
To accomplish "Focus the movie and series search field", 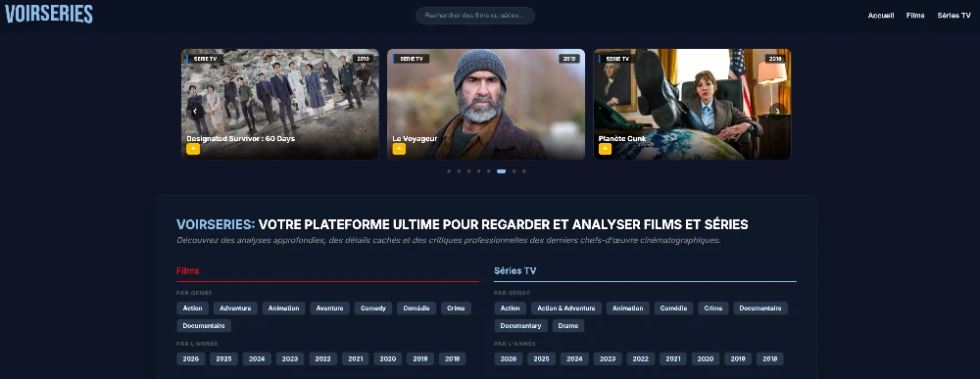I will pyautogui.click(x=475, y=16).
